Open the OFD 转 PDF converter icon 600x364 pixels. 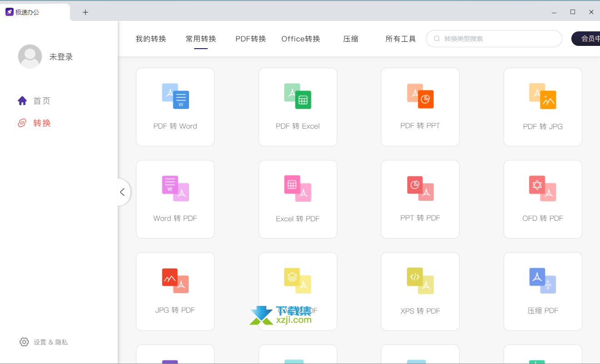[x=543, y=188]
